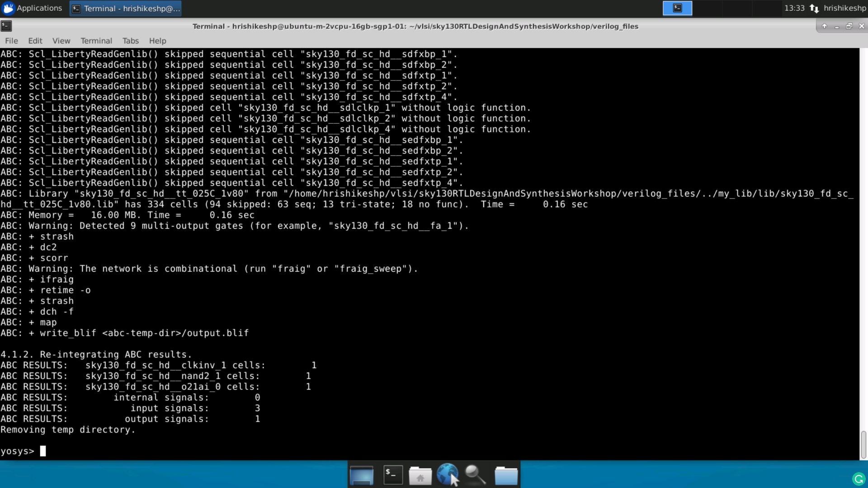Click the Show Desktop dock icon

[x=361, y=475]
